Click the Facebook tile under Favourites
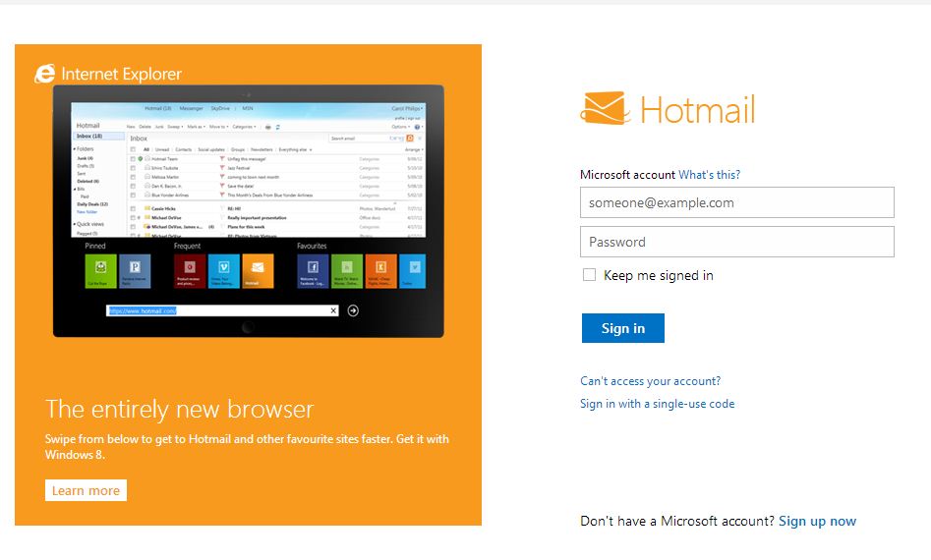Screen dimensions: 931x560 [x=313, y=271]
